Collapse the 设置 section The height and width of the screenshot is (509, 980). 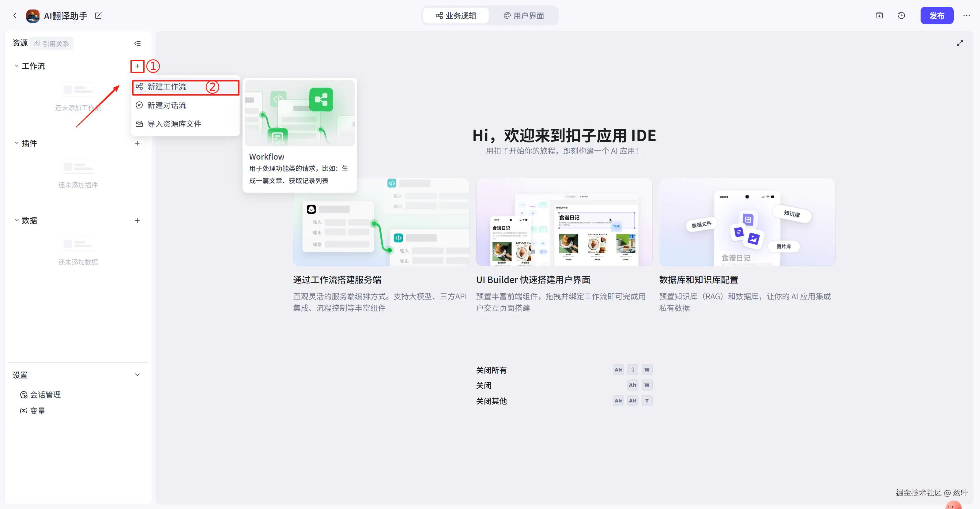point(137,375)
